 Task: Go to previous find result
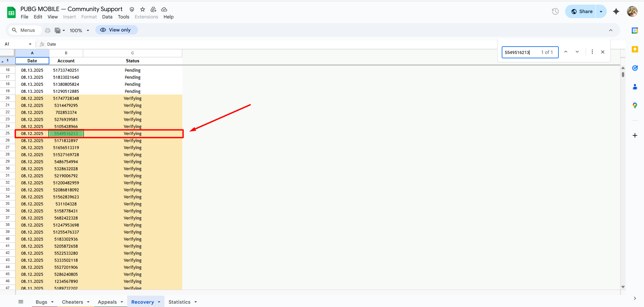pyautogui.click(x=566, y=52)
